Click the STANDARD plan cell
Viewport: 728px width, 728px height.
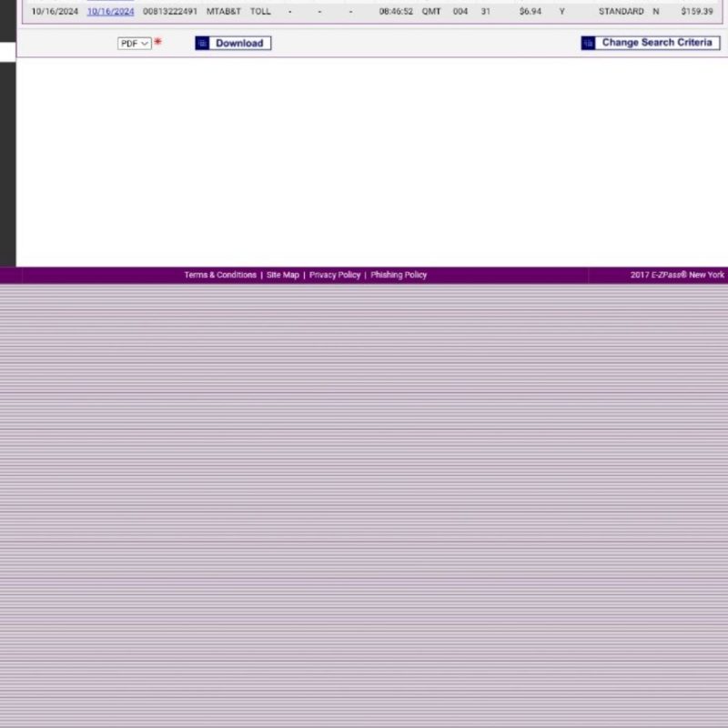[621, 11]
